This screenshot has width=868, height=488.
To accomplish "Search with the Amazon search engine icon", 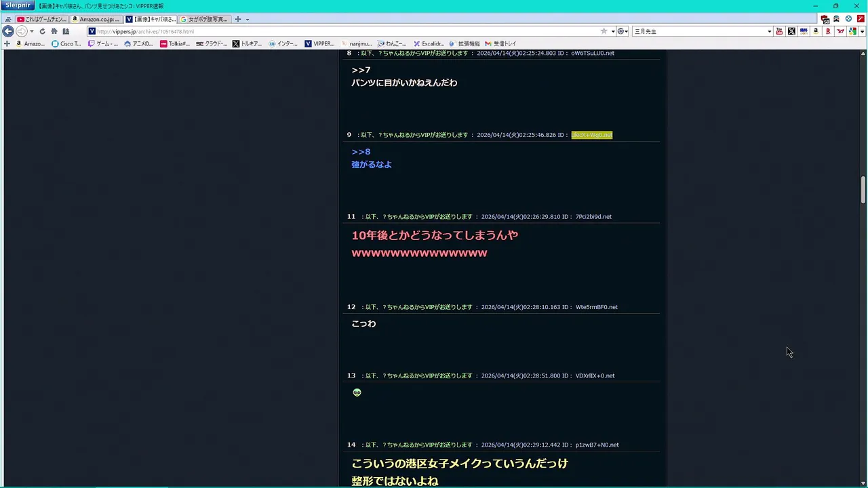I will 816,31.
